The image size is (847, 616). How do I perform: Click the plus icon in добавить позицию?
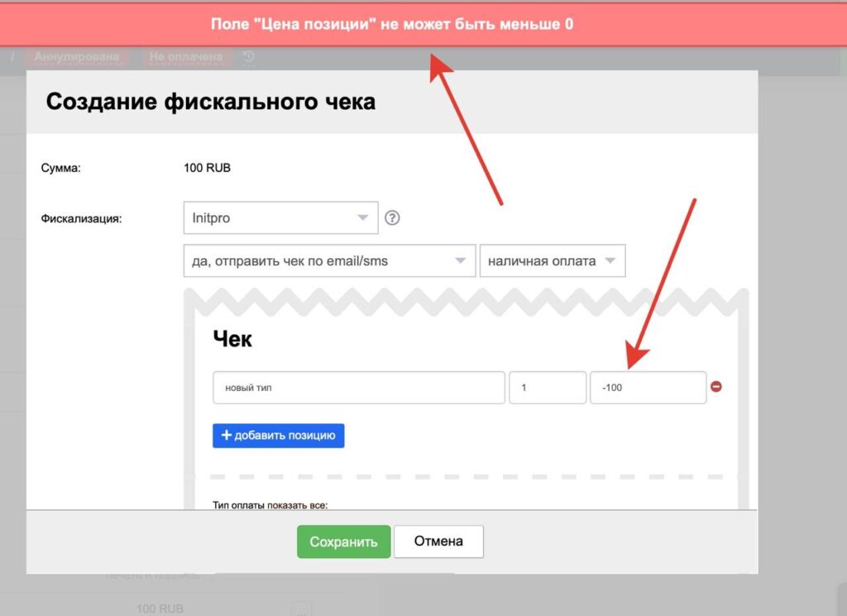(x=226, y=436)
